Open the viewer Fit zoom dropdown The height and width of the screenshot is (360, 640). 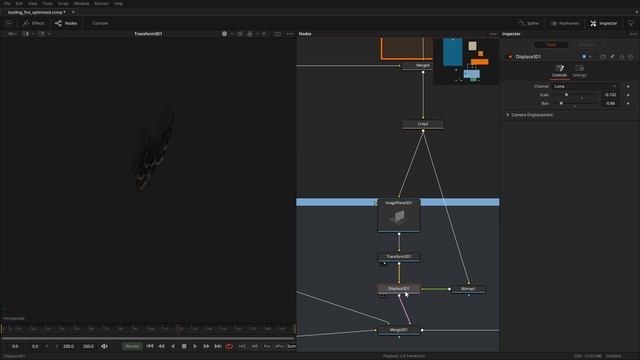12,34
